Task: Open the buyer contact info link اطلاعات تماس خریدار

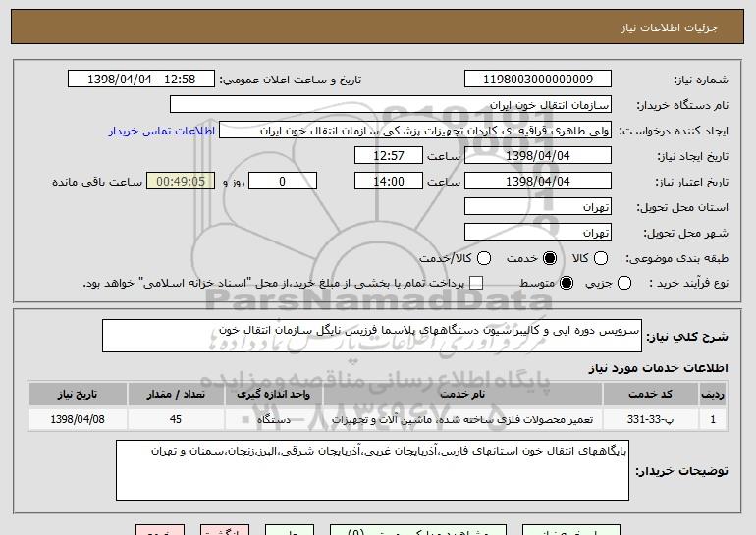Action: [x=162, y=132]
